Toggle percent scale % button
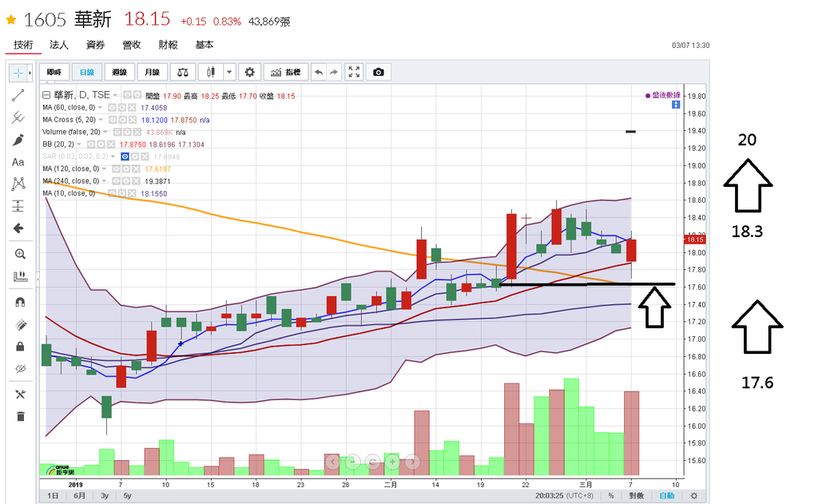The height and width of the screenshot is (504, 818). point(611,496)
